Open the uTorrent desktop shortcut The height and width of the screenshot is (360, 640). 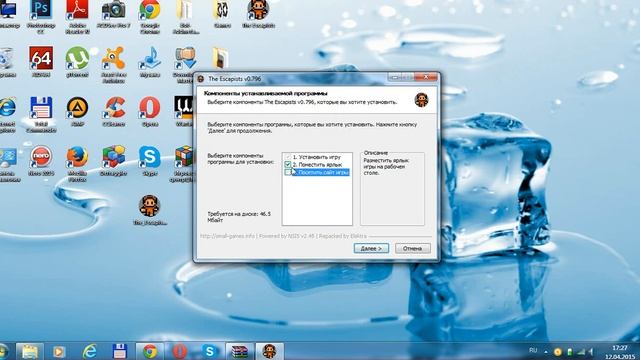[77, 61]
